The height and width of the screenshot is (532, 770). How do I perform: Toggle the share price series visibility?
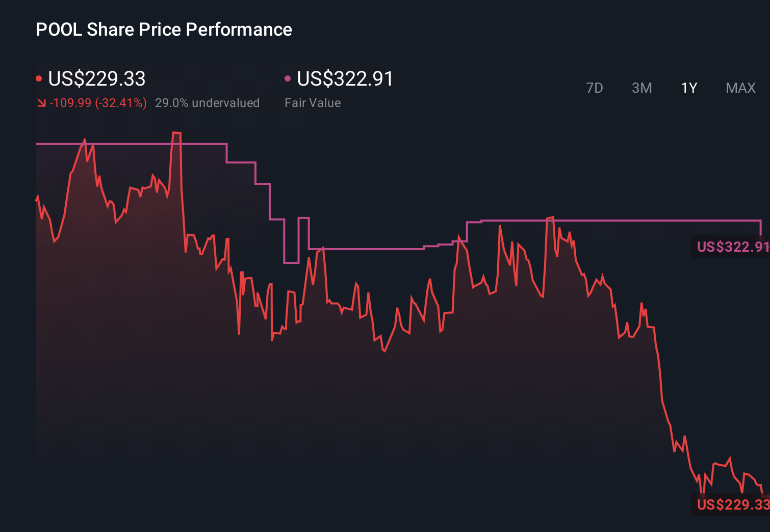39,77
